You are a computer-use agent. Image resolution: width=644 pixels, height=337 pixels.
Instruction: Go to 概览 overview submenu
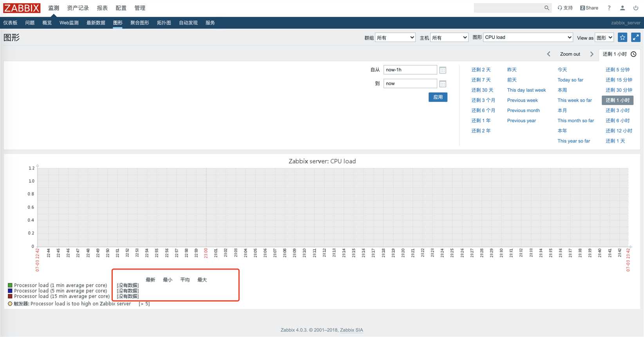[x=47, y=23]
